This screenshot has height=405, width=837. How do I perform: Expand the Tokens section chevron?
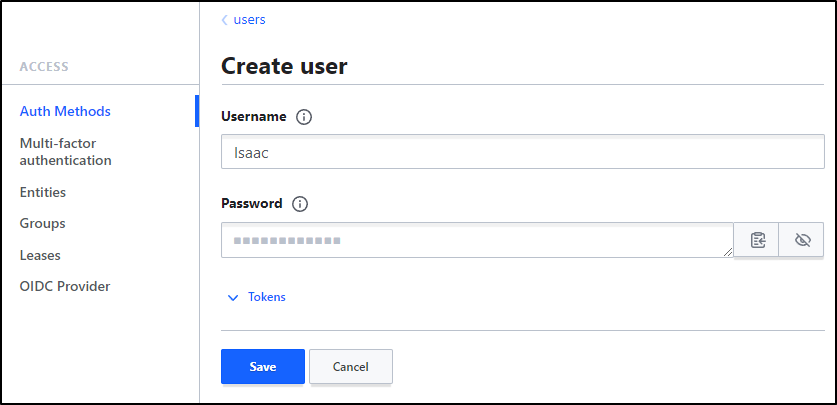(x=233, y=298)
